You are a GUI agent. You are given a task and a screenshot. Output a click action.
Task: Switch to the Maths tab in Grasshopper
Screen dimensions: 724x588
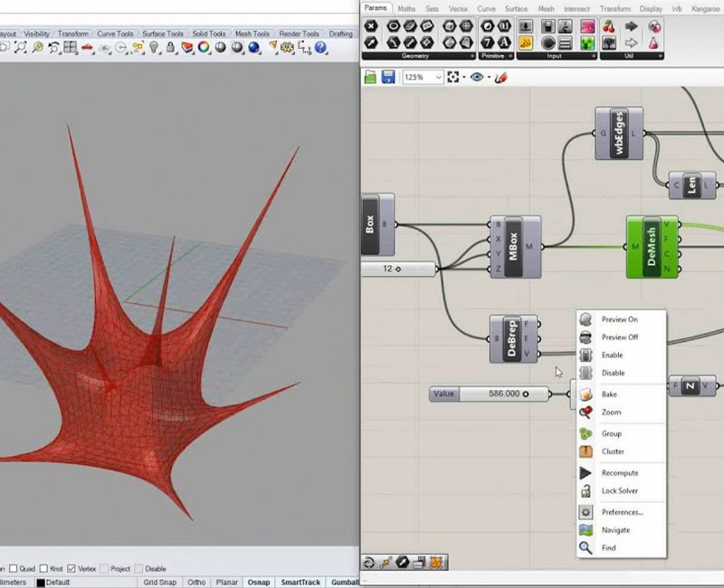(406, 9)
